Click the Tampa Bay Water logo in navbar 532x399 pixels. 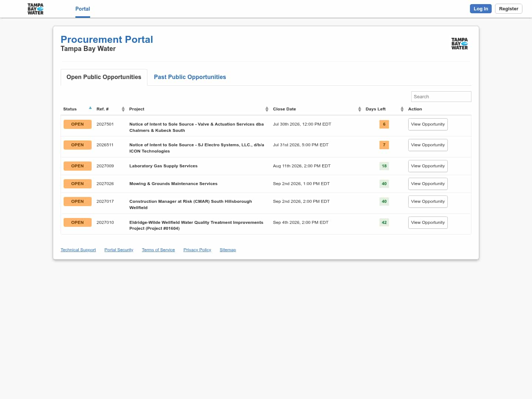point(35,9)
